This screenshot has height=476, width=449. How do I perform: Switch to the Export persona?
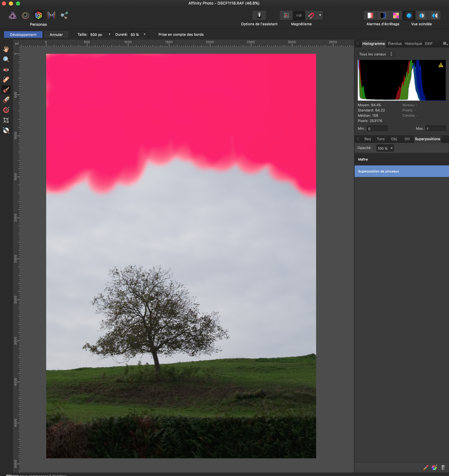[x=64, y=15]
